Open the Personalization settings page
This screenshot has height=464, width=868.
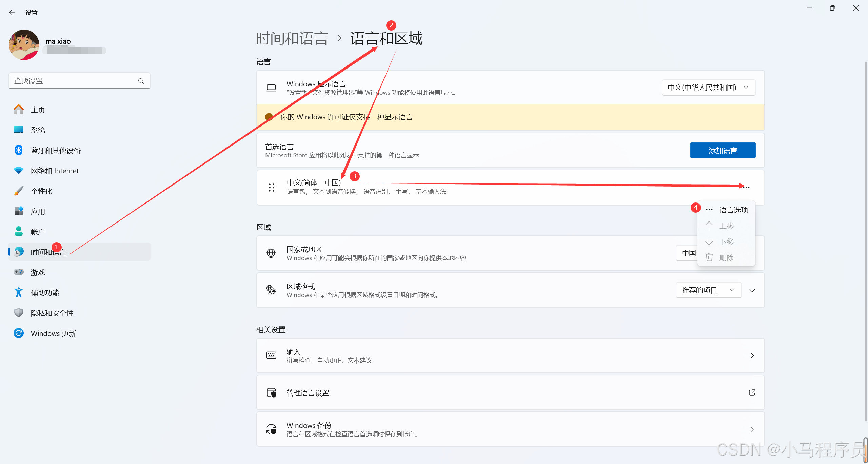pyautogui.click(x=41, y=191)
